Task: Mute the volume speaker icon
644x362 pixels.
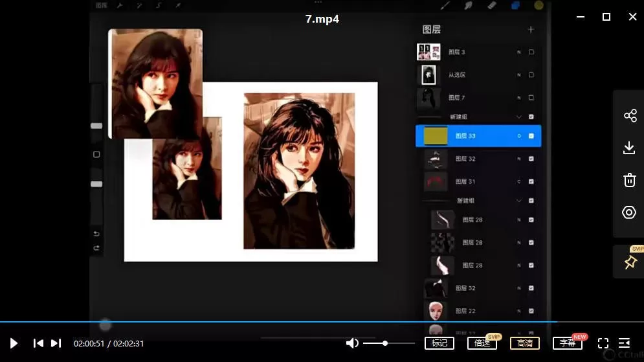Action: [x=352, y=343]
